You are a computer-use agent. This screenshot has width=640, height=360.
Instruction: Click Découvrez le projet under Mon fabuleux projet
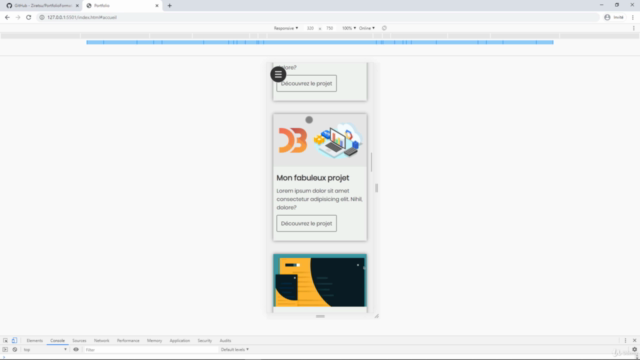coord(307,223)
